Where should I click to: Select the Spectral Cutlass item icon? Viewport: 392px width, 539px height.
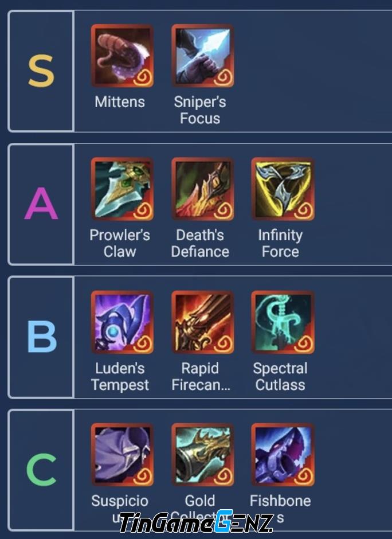tap(283, 322)
